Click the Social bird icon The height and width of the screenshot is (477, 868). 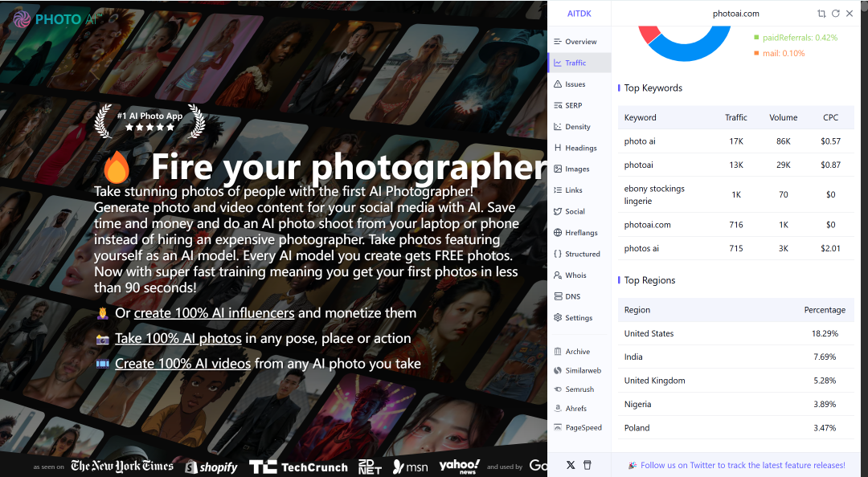(x=558, y=211)
